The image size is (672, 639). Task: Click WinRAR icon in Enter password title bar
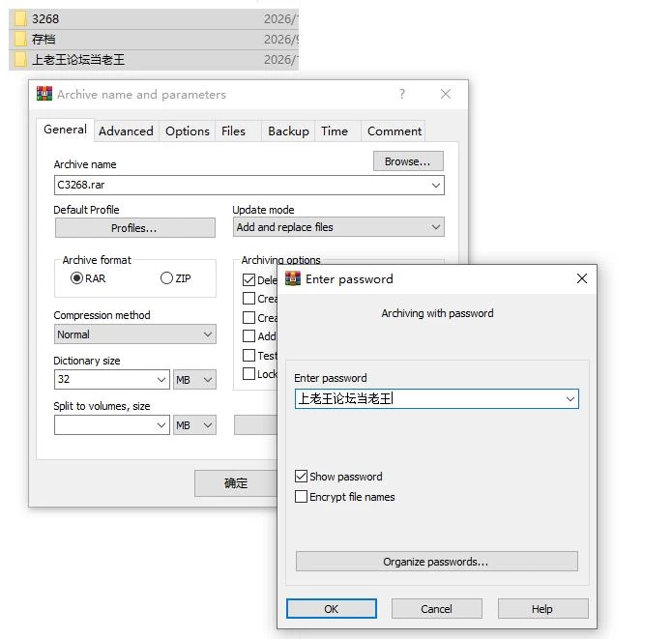(x=293, y=278)
